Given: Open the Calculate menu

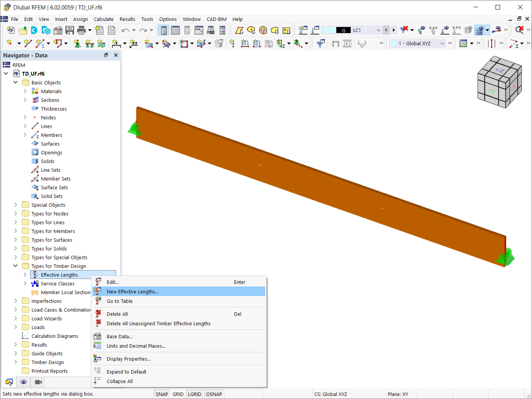Looking at the screenshot, I should [104, 19].
